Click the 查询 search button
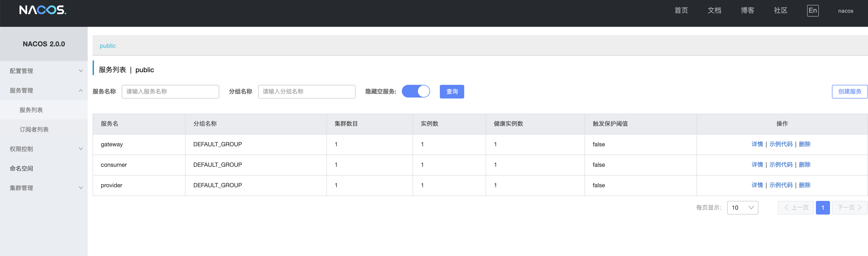Image resolution: width=868 pixels, height=256 pixels. click(x=452, y=91)
